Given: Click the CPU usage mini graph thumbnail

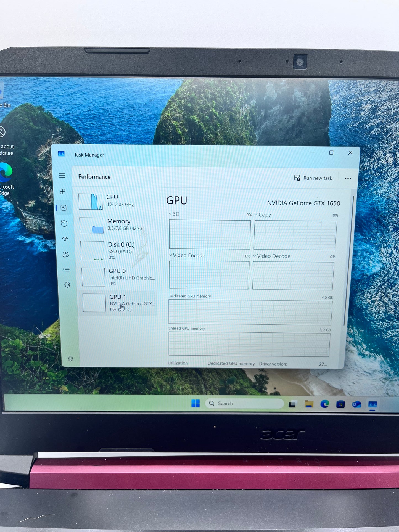Looking at the screenshot, I should point(91,201).
